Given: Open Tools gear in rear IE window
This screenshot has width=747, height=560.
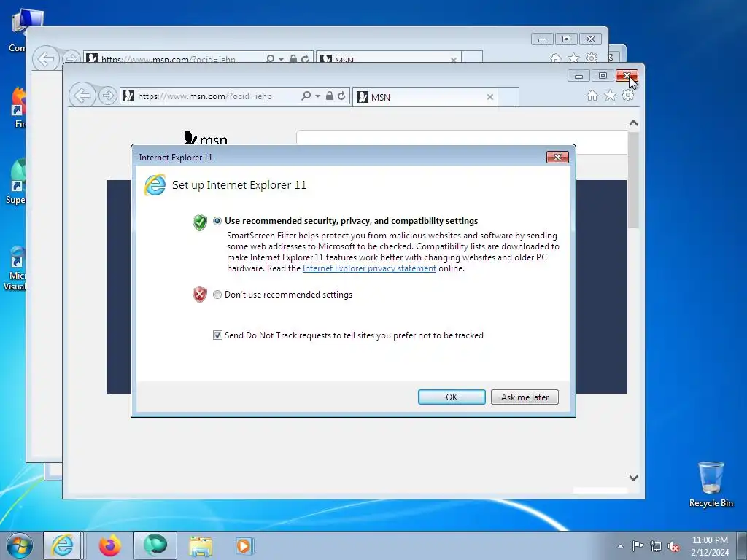Looking at the screenshot, I should tap(592, 58).
